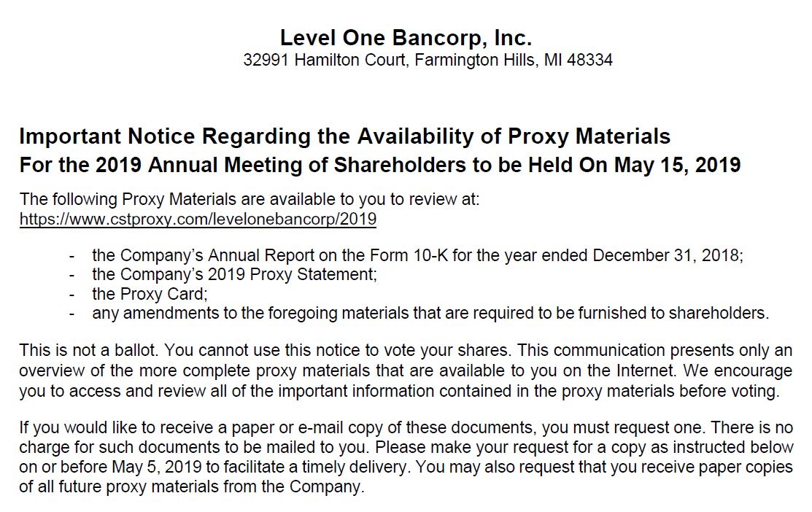Image resolution: width=812 pixels, height=512 pixels.
Task: Click the 'May 15, 2019' date in heading
Action: [x=677, y=166]
